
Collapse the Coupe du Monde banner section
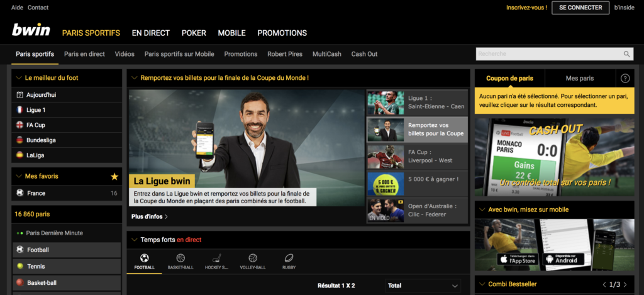(134, 77)
